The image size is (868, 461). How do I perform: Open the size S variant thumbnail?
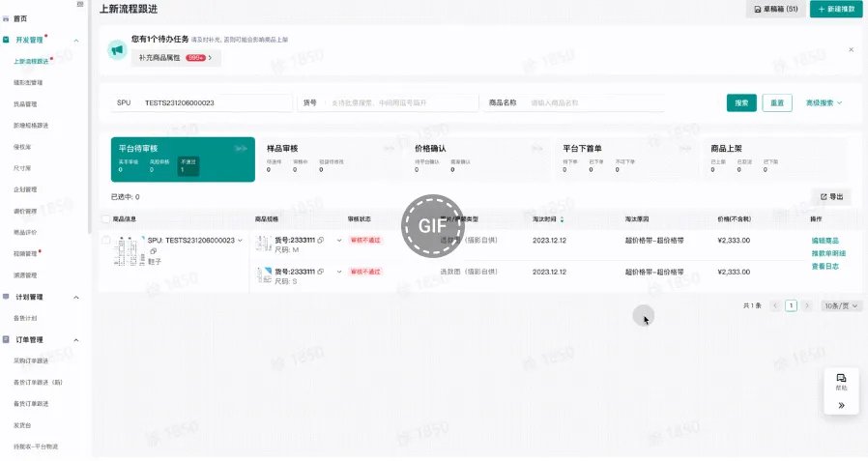pos(264,275)
